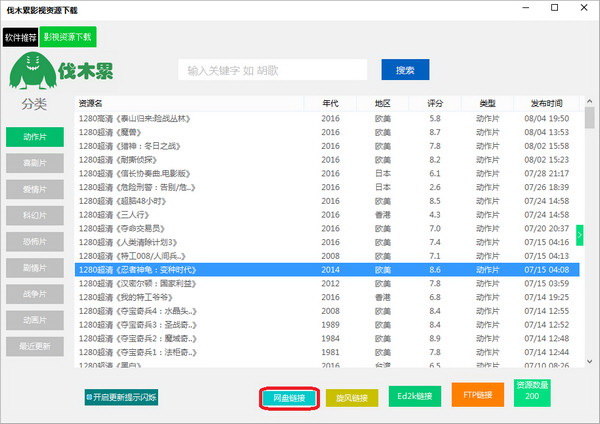Choose the 恐怖片 category

pos(35,242)
